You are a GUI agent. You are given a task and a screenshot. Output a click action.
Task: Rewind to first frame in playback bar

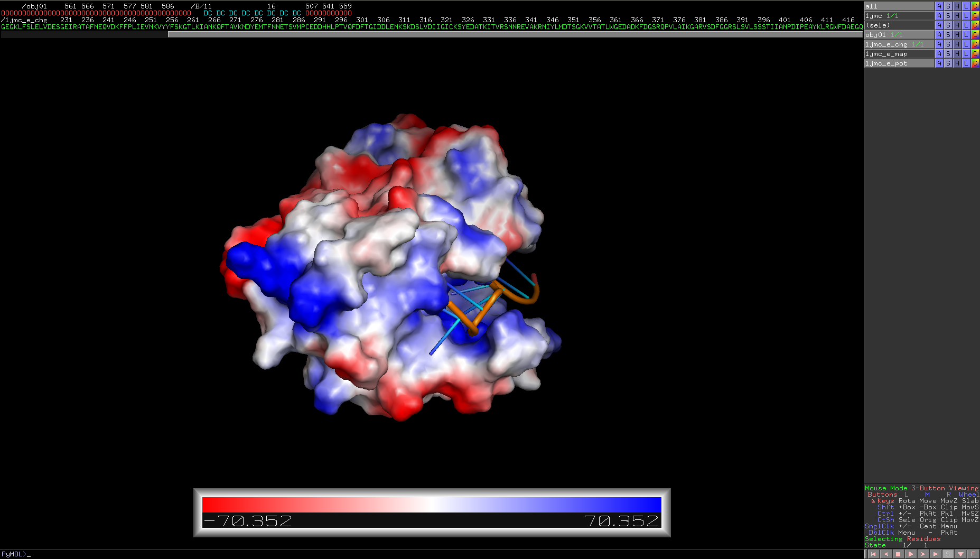tap(873, 554)
